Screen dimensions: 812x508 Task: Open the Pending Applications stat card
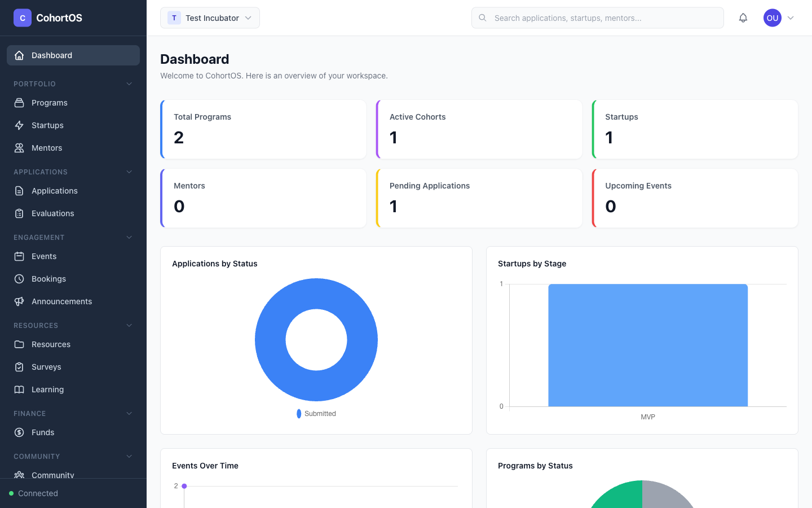pos(479,198)
